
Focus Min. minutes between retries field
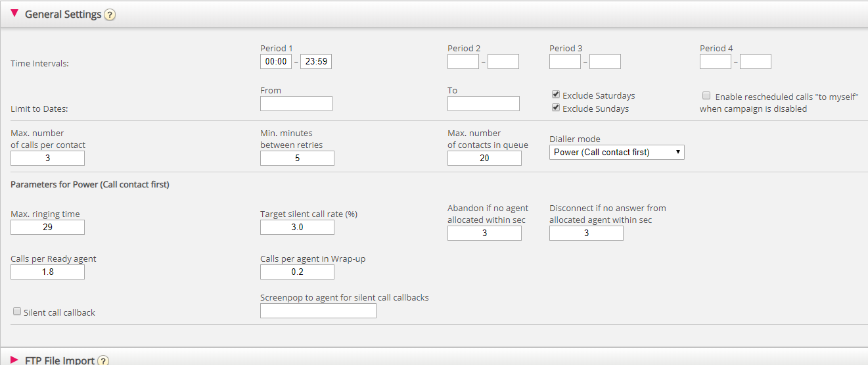pyautogui.click(x=297, y=158)
